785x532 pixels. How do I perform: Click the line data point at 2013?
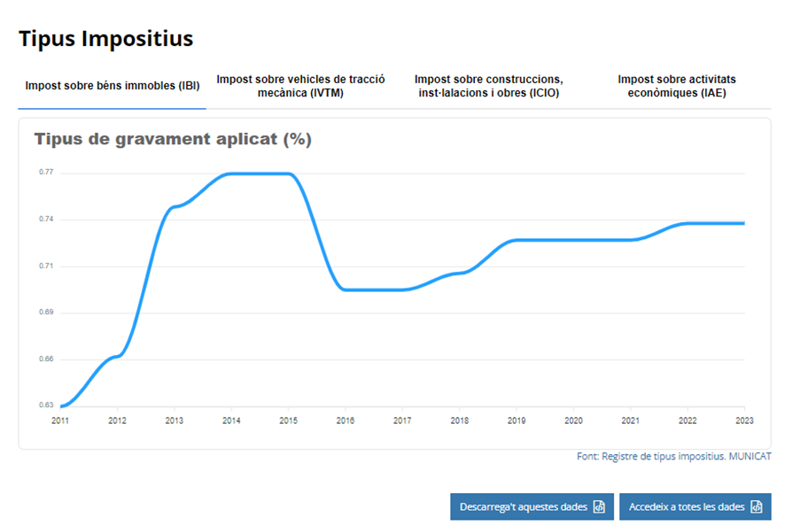click(x=175, y=206)
